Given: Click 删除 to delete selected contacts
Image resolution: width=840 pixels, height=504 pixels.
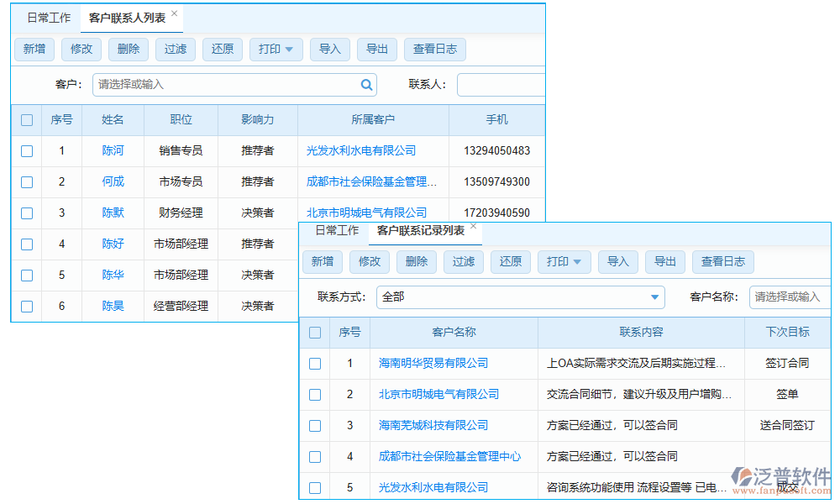Looking at the screenshot, I should point(128,49).
